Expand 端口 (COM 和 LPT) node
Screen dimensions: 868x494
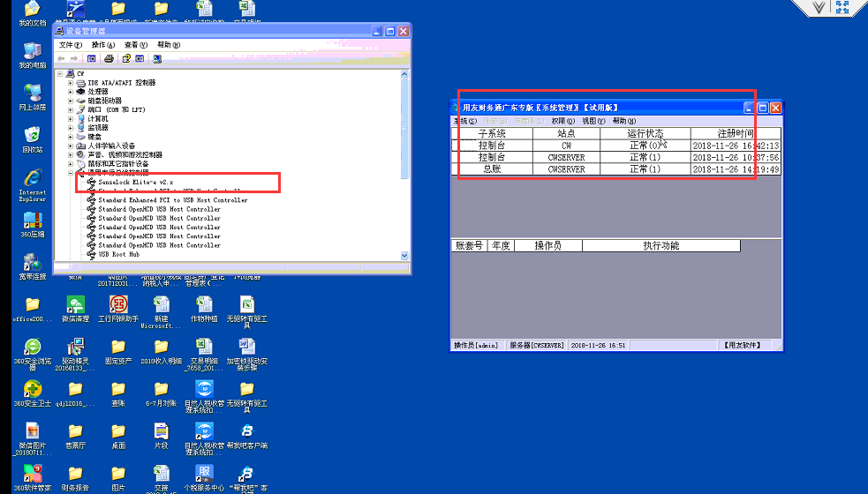point(71,110)
